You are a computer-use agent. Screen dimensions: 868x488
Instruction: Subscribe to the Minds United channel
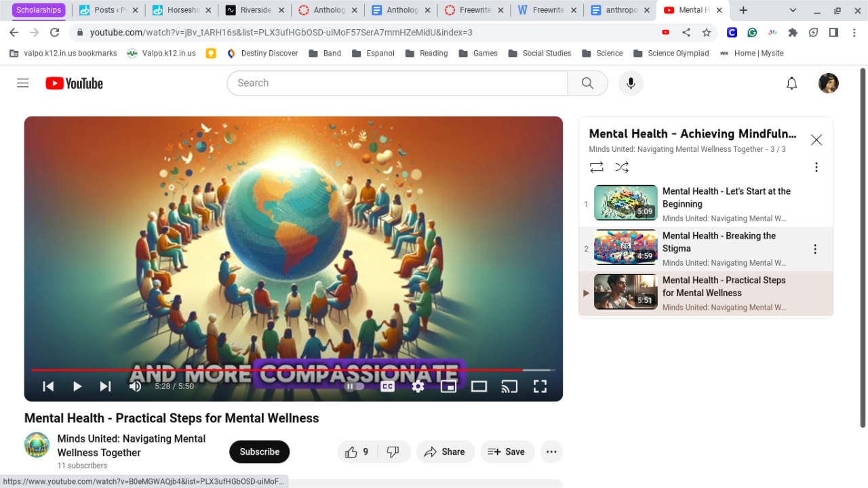259,452
